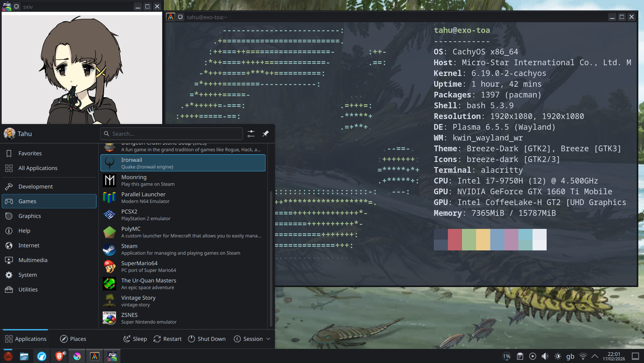Open the clipboard tray icon
Screen dimensions: 644x363
pos(520,356)
